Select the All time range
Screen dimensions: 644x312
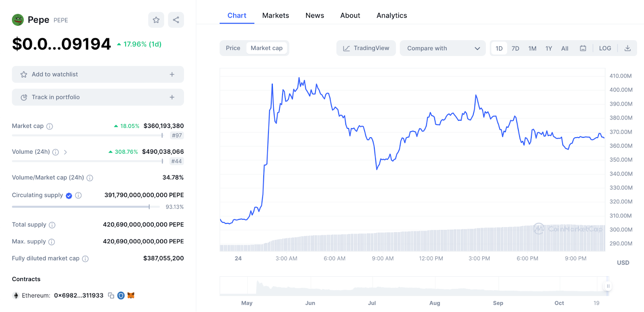(x=565, y=48)
